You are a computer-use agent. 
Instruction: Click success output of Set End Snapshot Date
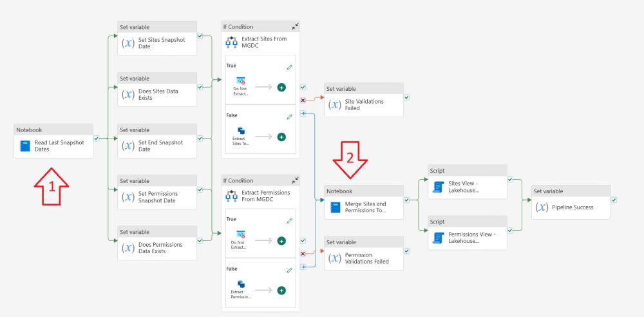[200, 139]
